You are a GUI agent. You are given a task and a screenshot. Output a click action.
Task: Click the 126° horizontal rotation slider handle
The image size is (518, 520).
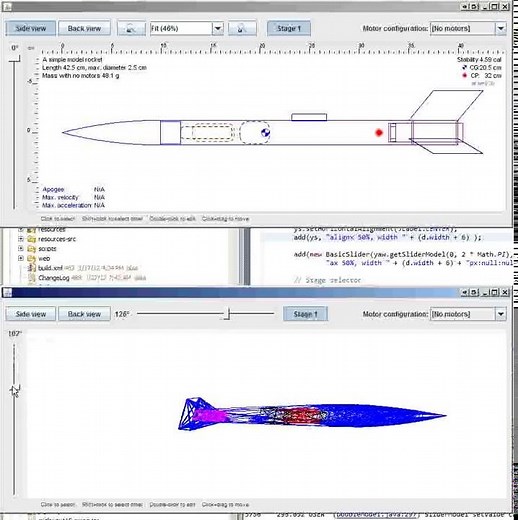point(228,314)
